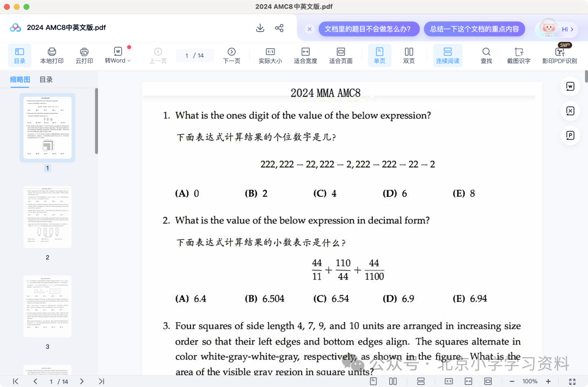Click answer "(A) 0" in question 1
This screenshot has height=387, width=588.
point(187,194)
